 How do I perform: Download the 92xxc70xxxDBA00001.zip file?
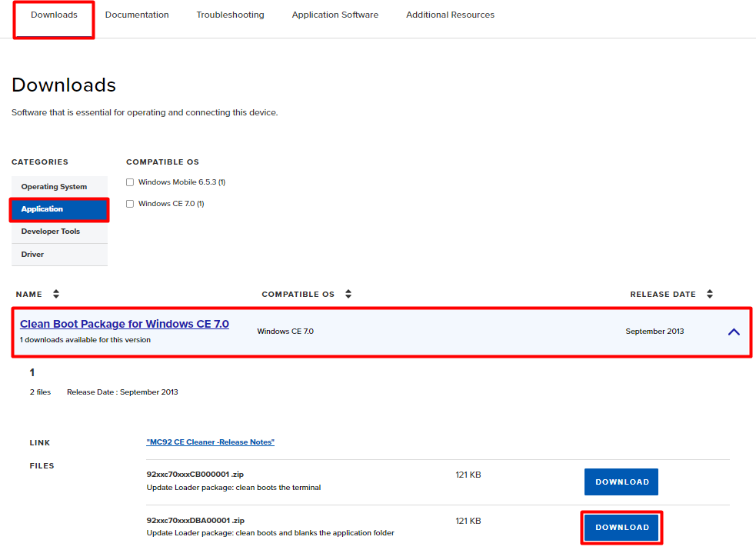click(x=621, y=528)
